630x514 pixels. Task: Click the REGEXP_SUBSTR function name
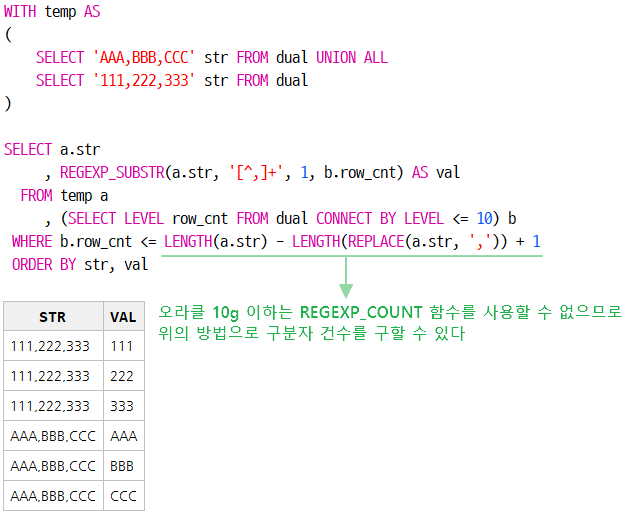tap(112, 172)
